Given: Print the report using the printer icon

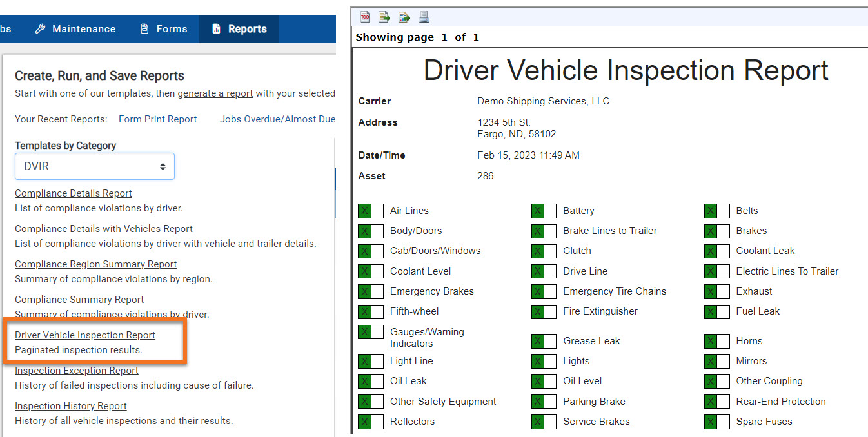Looking at the screenshot, I should pos(424,17).
